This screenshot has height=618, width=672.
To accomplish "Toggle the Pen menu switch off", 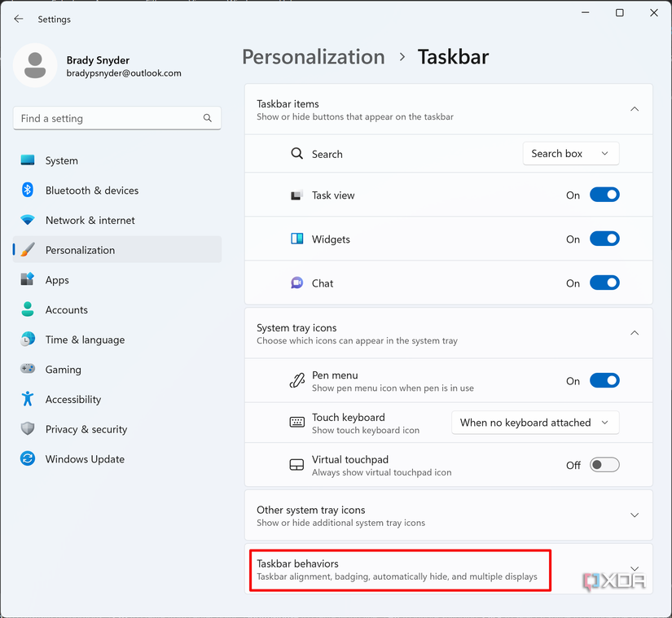I will 604,380.
